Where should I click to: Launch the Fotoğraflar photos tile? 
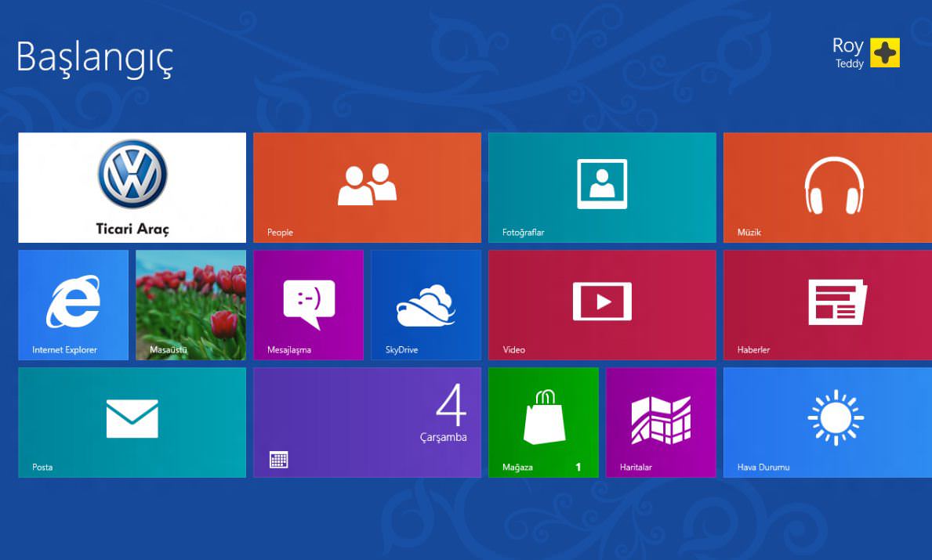click(x=602, y=188)
